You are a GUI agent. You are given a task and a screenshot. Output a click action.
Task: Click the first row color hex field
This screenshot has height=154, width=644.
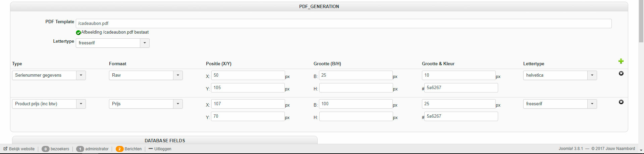click(461, 88)
